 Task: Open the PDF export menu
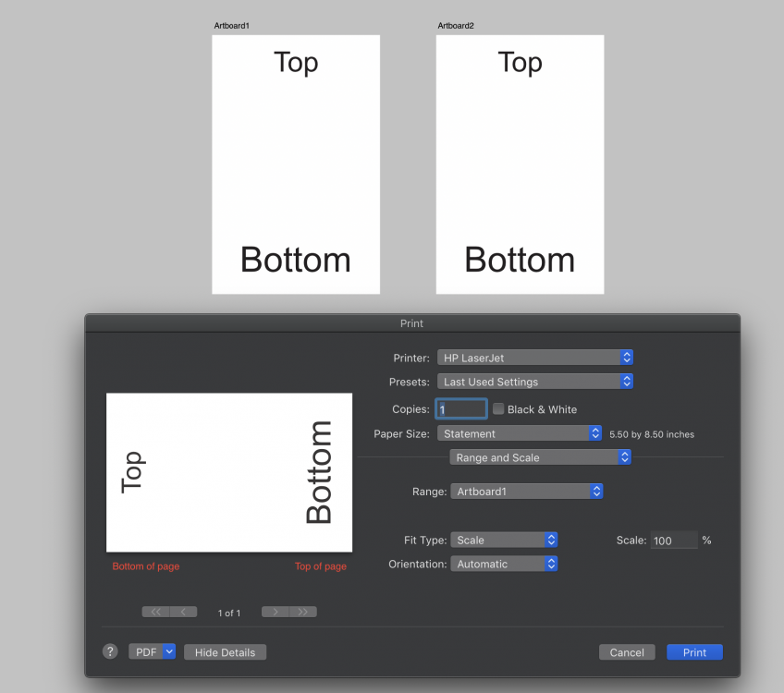coord(152,651)
